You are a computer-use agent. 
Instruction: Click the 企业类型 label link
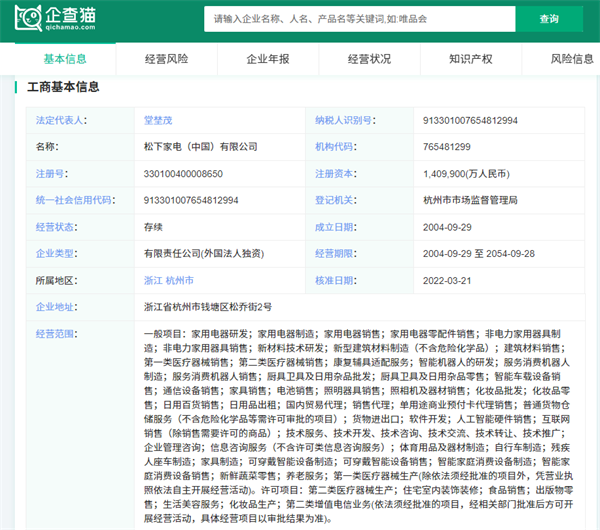click(x=56, y=253)
